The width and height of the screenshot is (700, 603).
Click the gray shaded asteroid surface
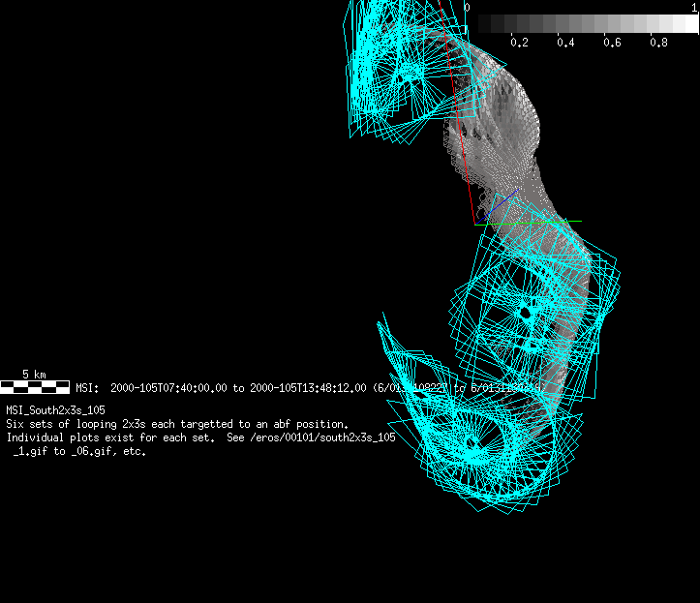[508, 106]
